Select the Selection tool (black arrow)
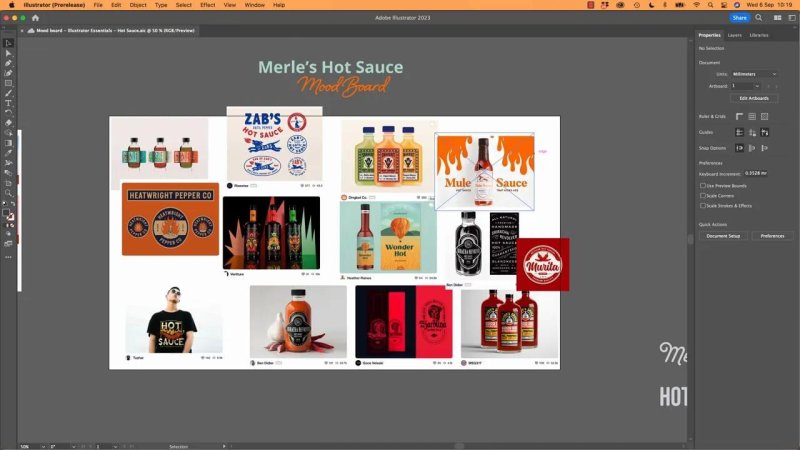The image size is (800, 450). coord(8,43)
